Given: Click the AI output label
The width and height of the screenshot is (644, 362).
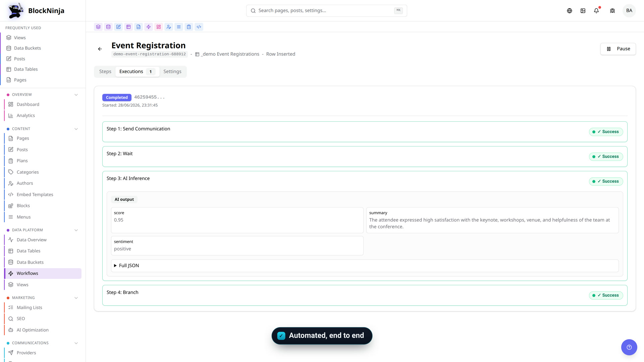Looking at the screenshot, I should (124, 199).
